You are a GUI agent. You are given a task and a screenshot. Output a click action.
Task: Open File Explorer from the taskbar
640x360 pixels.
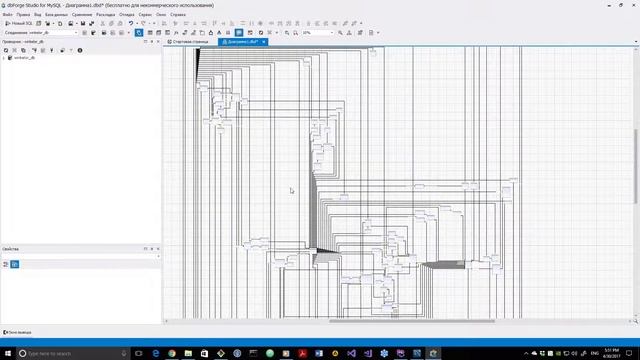click(188, 353)
